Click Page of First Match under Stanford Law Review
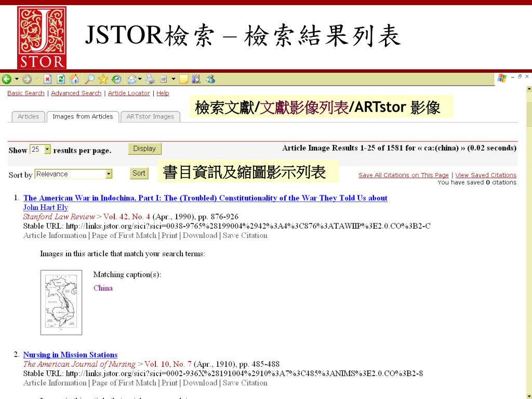The image size is (532, 399). (124, 235)
